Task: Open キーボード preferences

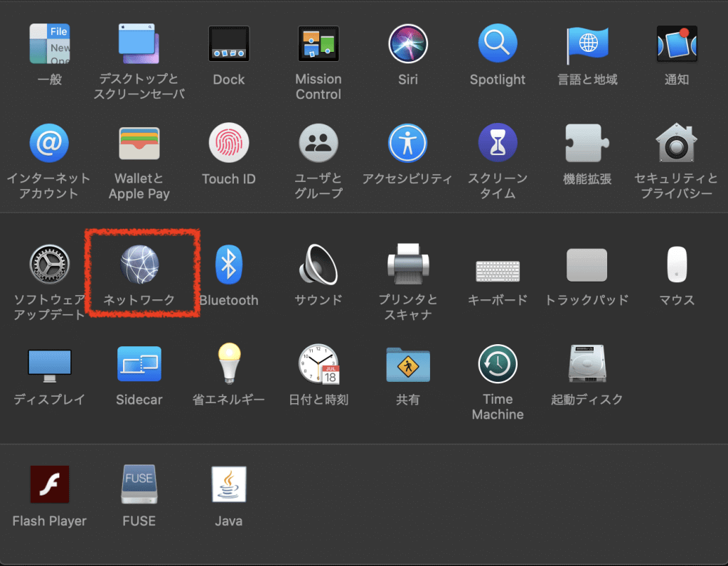Action: point(498,271)
